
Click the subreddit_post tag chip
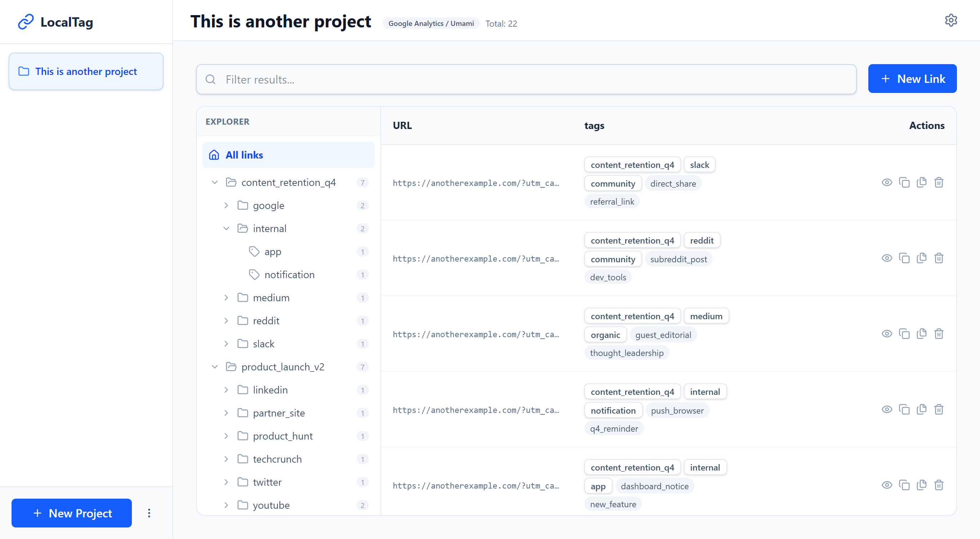678,259
